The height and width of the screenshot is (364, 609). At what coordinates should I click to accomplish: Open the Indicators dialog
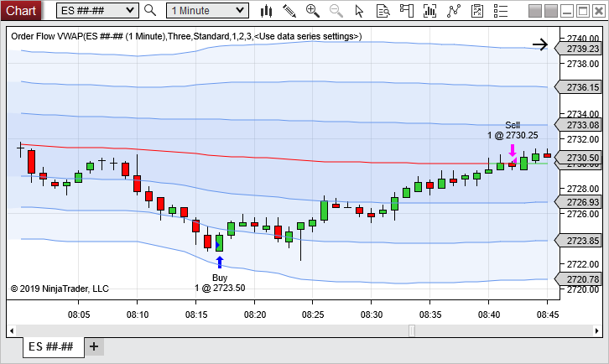454,11
